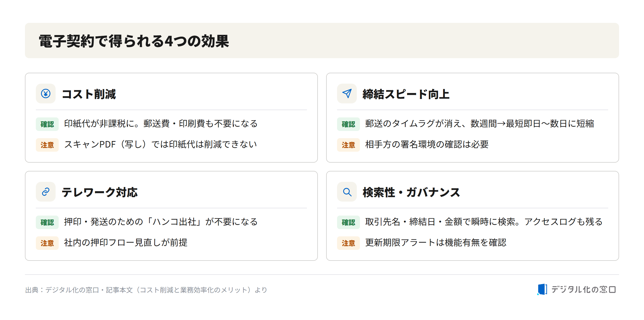
Task: Click the orange 注意 badge in テレワーク対応 card
Action: tap(47, 243)
